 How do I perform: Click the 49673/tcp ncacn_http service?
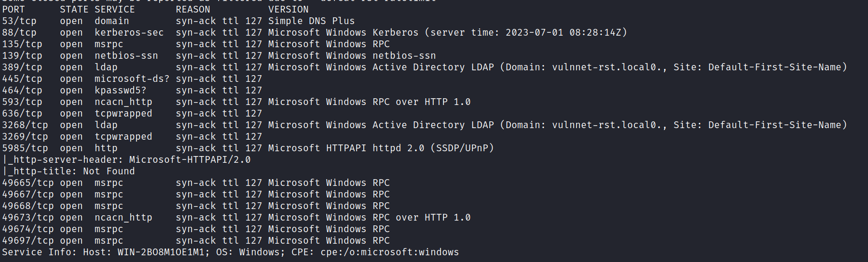tap(123, 218)
